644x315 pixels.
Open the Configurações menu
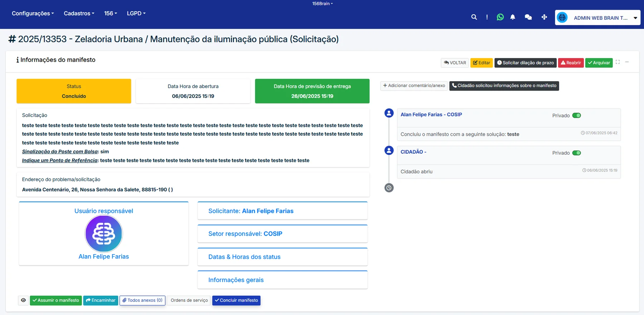(x=33, y=13)
